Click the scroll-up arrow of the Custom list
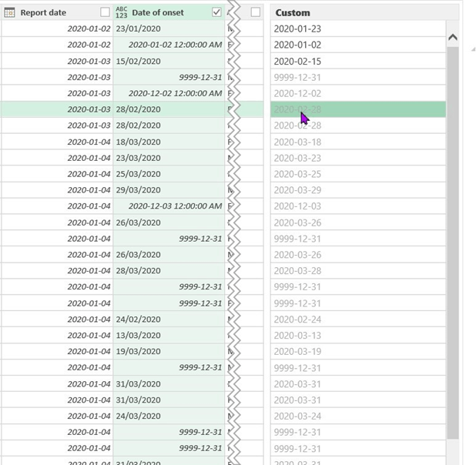Viewport: 476px width, 465px height. [x=453, y=37]
